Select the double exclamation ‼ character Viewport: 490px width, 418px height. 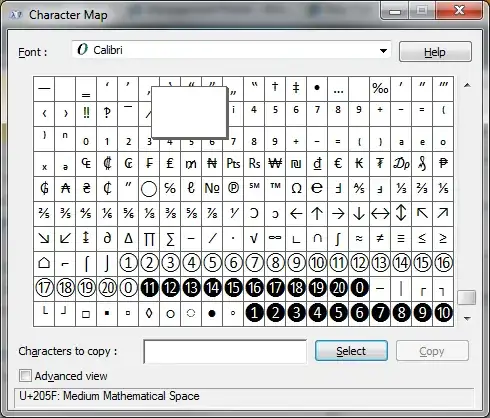point(86,114)
